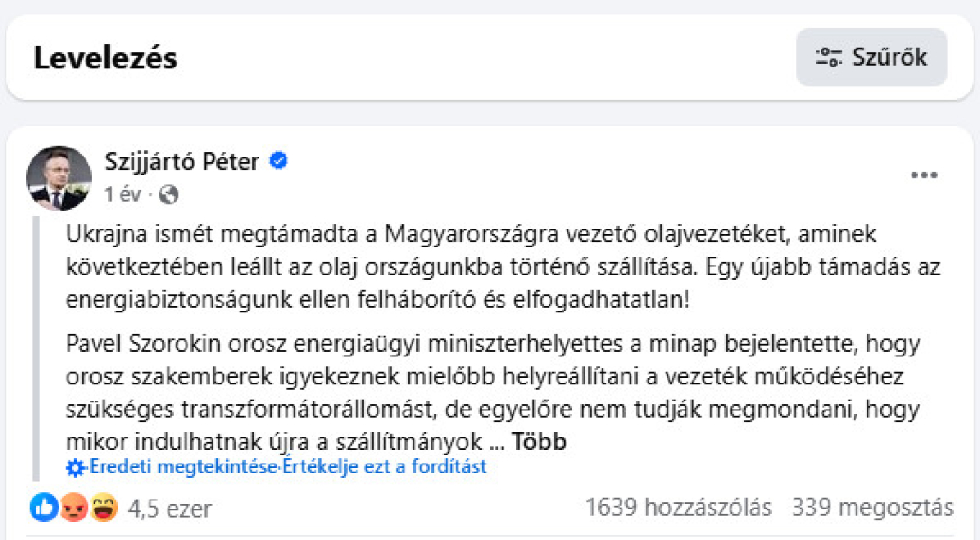This screenshot has width=980, height=540.
Task: Show the 1639 hozzászólás comments
Action: pos(678,508)
